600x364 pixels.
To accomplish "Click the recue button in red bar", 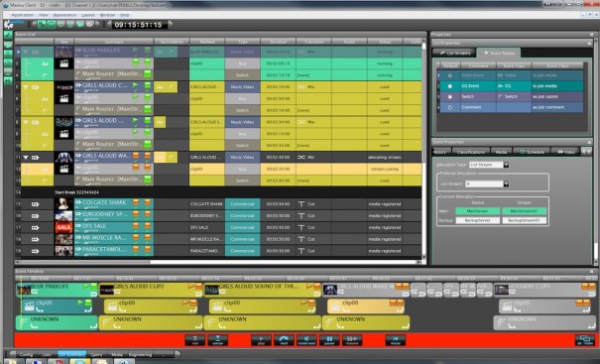I will coord(396,340).
